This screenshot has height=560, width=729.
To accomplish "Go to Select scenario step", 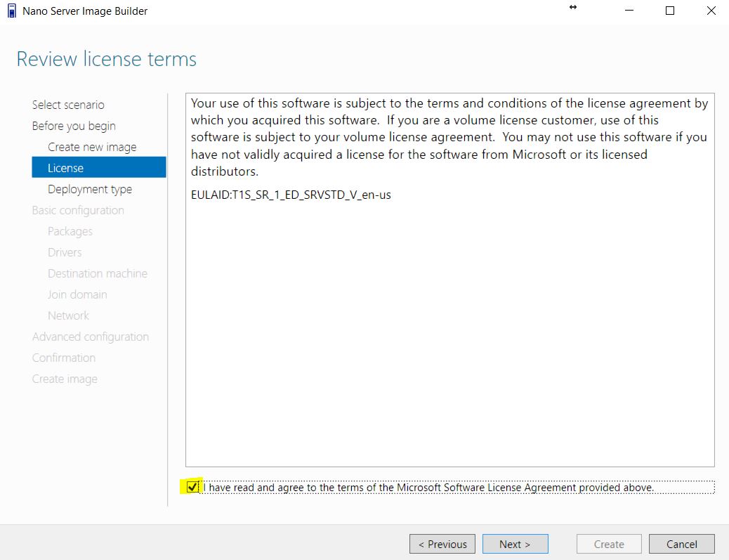I will point(68,105).
